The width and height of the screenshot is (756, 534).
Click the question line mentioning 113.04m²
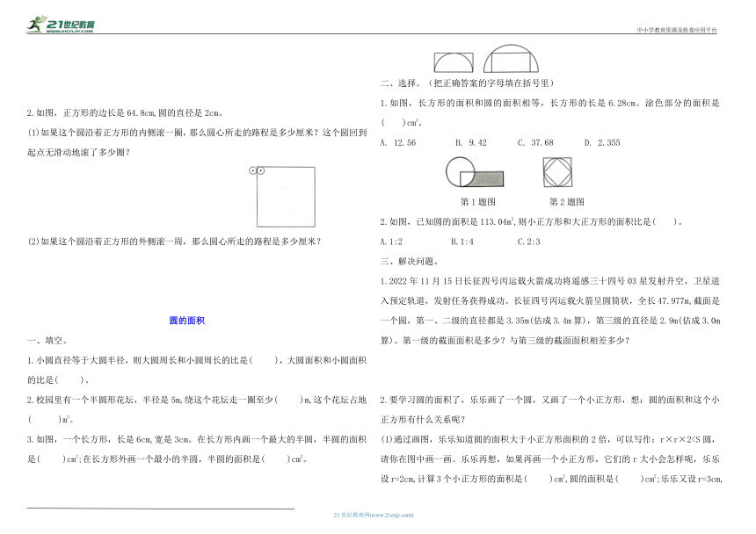click(531, 222)
